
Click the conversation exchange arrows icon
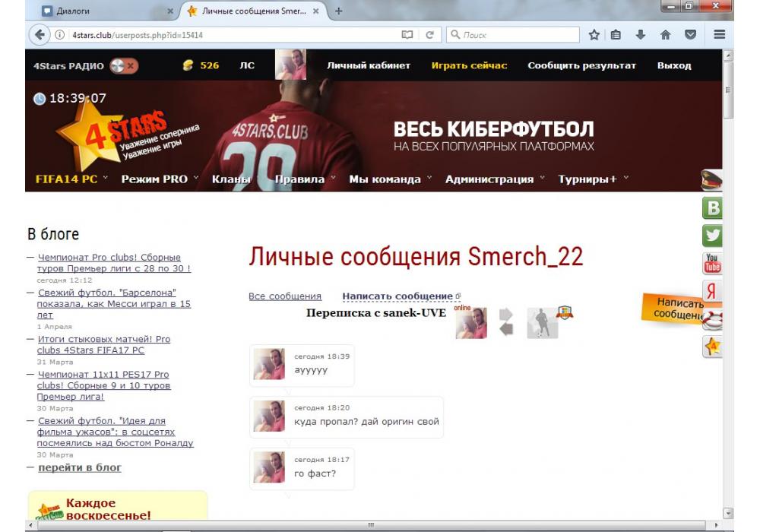[x=506, y=321]
